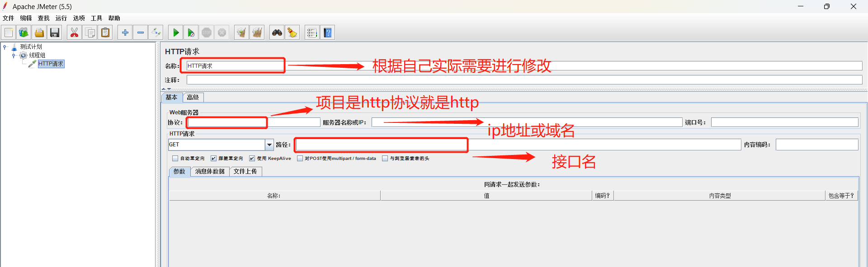Open the 编辑 menu
This screenshot has width=868, height=267.
click(26, 18)
